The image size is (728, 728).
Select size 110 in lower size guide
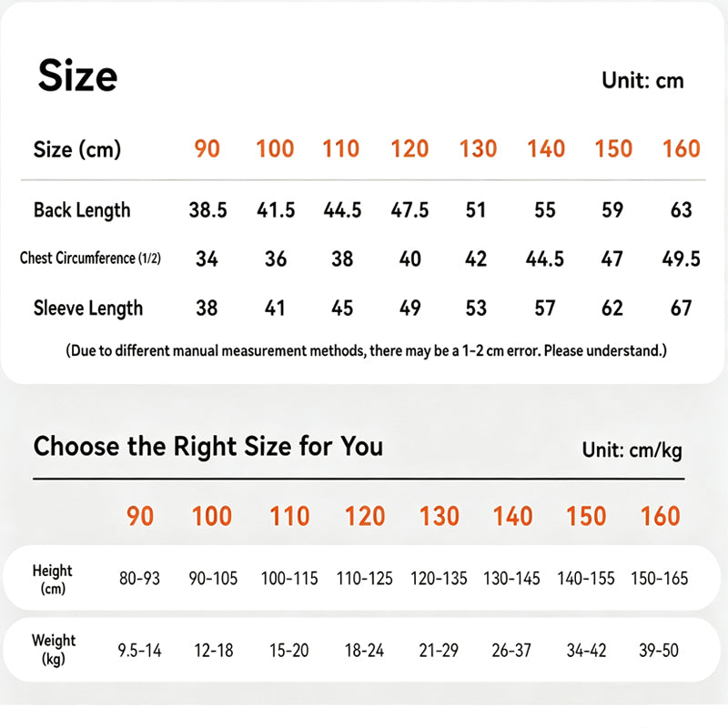(289, 516)
